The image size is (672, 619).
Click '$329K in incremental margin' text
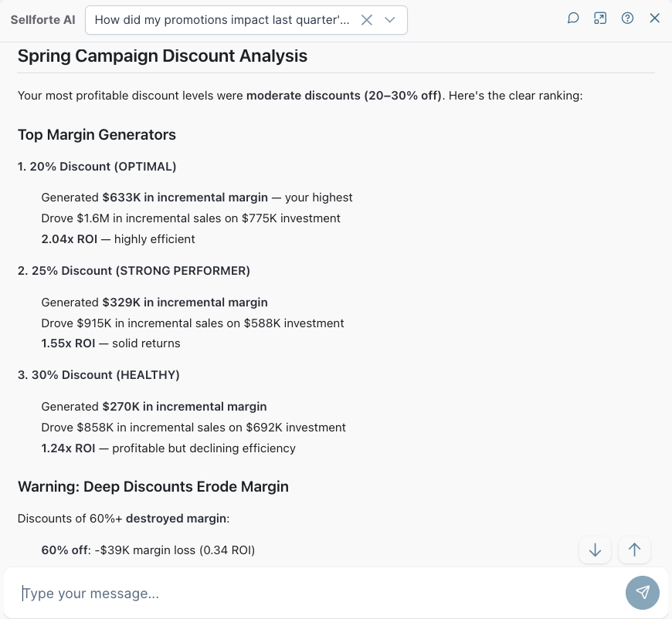pyautogui.click(x=185, y=303)
